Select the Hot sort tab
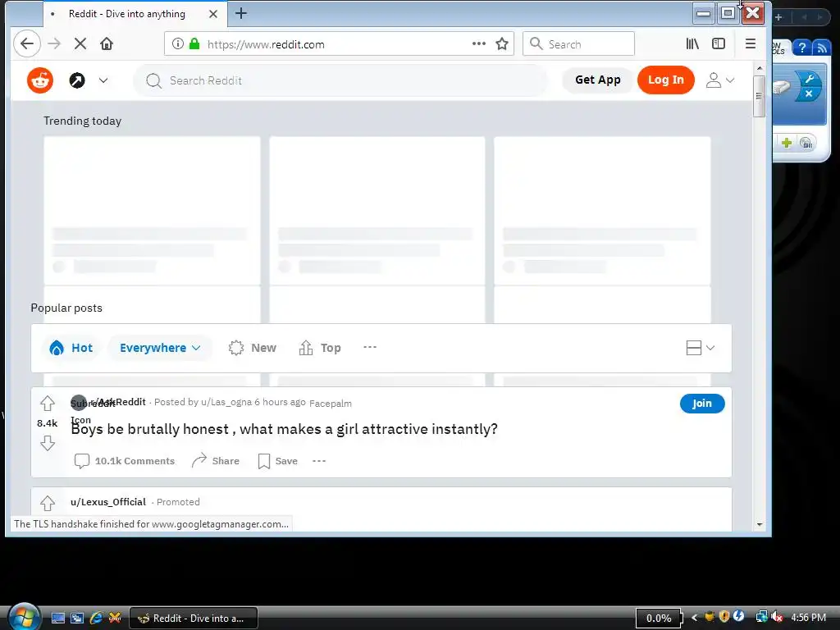This screenshot has height=630, width=840. click(x=71, y=348)
